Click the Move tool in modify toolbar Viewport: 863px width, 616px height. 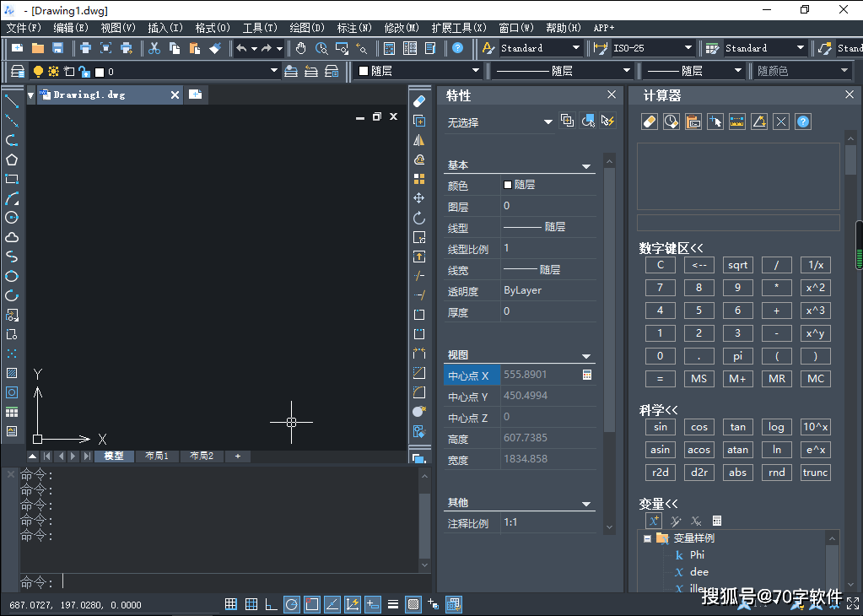coord(419,198)
